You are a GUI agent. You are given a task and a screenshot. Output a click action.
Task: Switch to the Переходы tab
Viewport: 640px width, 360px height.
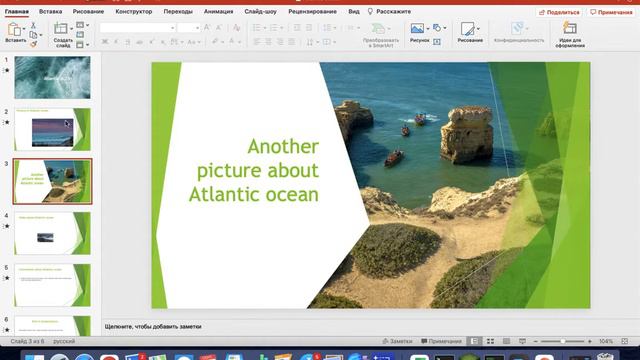[x=178, y=11]
